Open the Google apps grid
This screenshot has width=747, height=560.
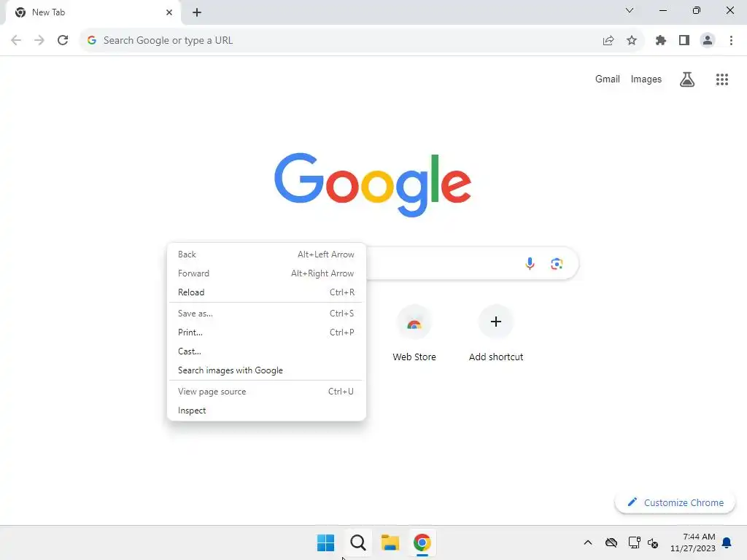[x=722, y=79]
